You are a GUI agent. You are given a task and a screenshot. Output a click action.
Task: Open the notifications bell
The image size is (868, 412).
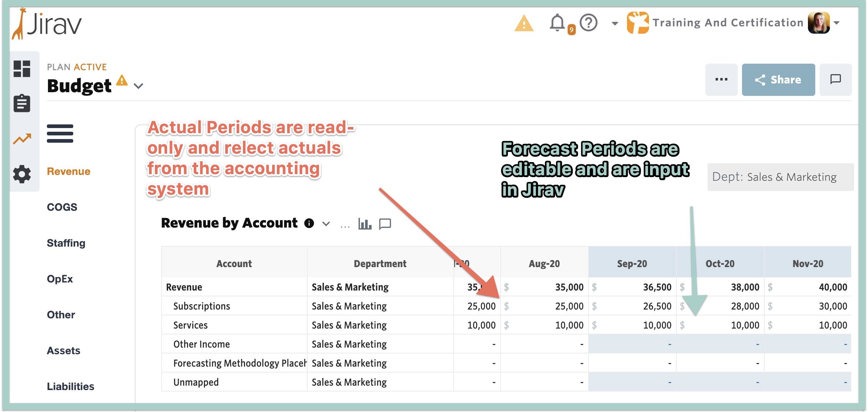[558, 23]
